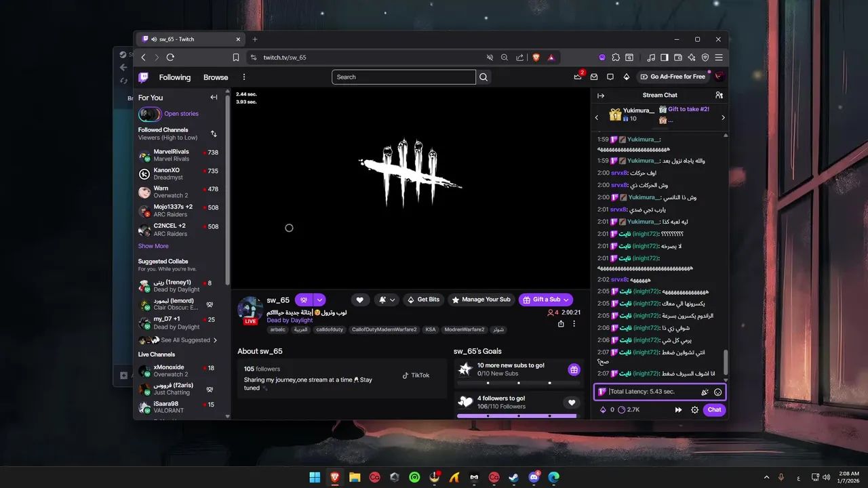Open the TikTok link in About
Viewport: 868px width, 488px height.
pos(416,375)
